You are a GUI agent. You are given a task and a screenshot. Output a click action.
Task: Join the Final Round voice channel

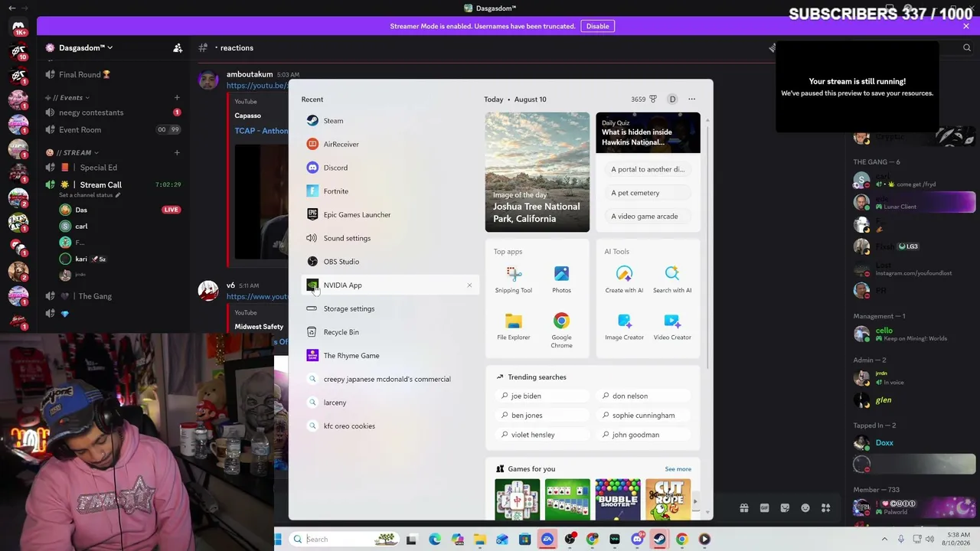[113, 74]
